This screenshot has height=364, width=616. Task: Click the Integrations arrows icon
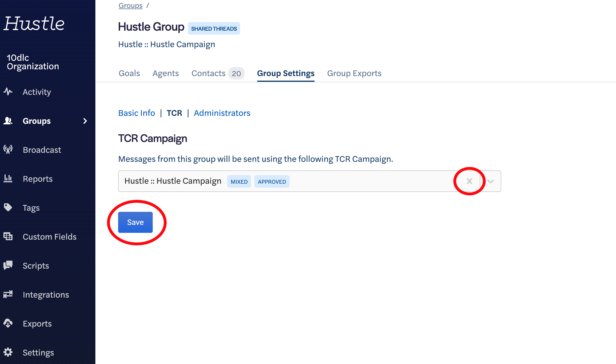coord(8,294)
